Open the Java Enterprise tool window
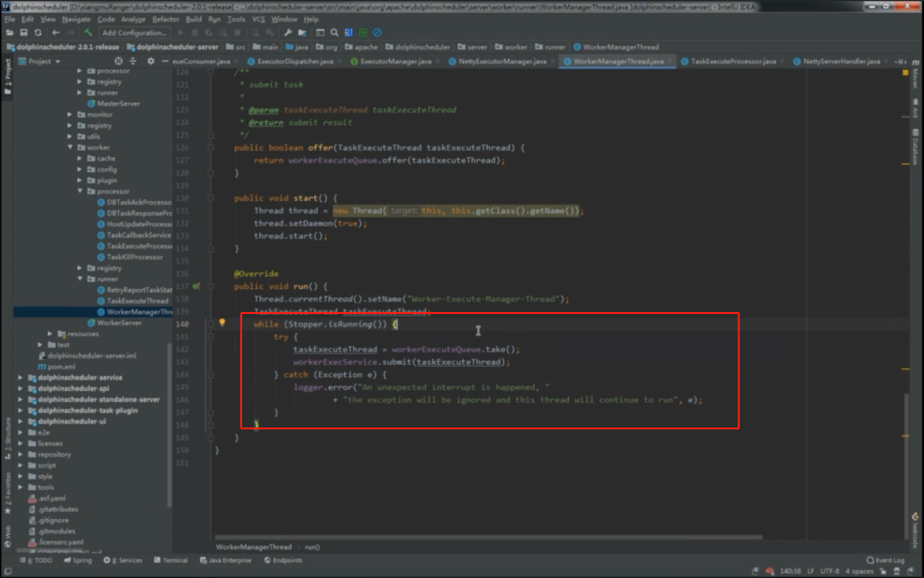This screenshot has height=578, width=924. [x=226, y=560]
